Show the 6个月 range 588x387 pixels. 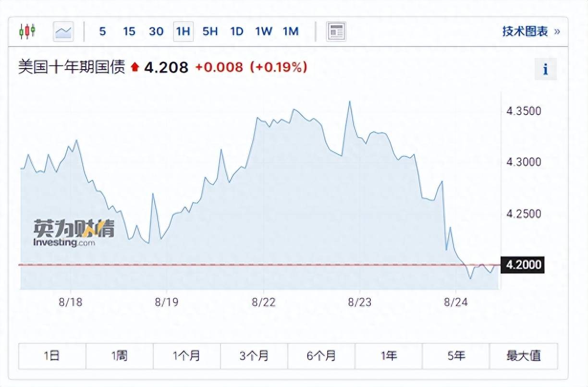pyautogui.click(x=321, y=356)
